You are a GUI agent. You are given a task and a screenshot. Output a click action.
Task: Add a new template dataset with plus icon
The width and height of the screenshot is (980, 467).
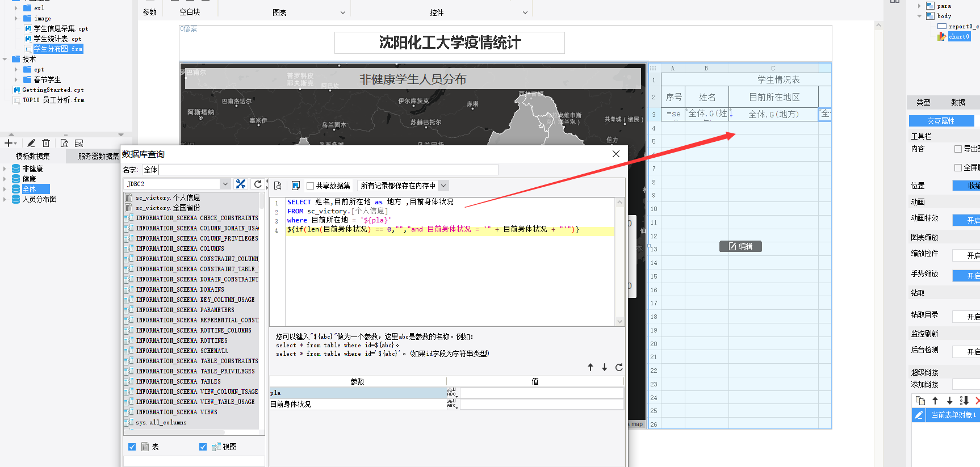[9, 143]
